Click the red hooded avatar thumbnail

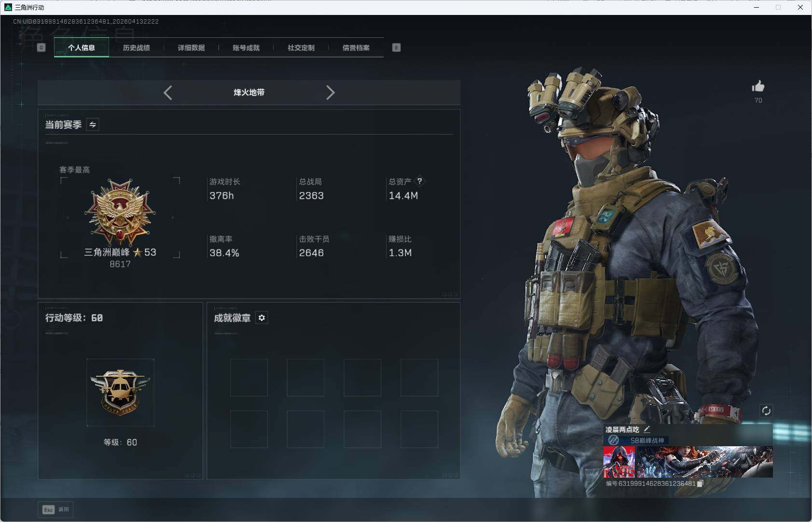pos(619,462)
